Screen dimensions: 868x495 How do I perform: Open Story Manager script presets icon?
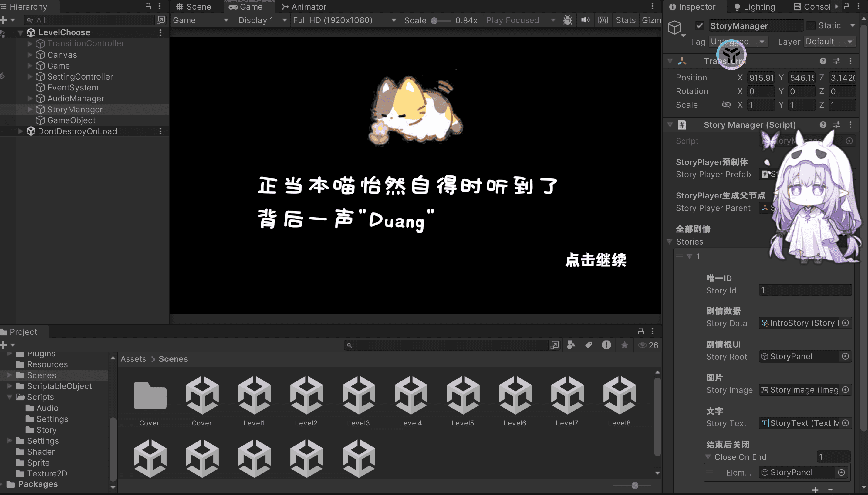point(837,125)
